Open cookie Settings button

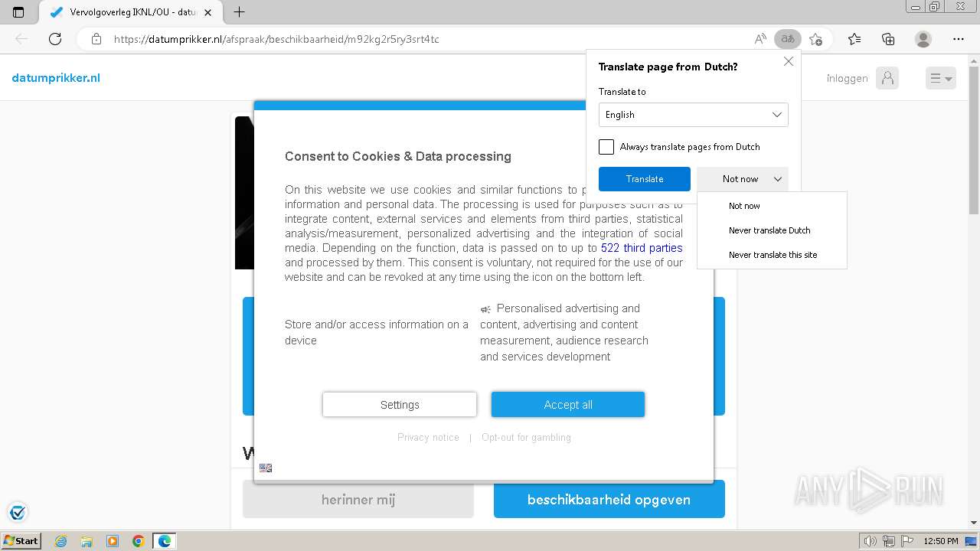point(400,405)
